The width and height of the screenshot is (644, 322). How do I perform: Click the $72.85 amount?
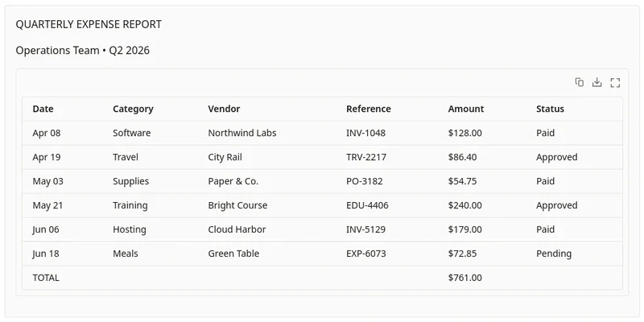(462, 254)
